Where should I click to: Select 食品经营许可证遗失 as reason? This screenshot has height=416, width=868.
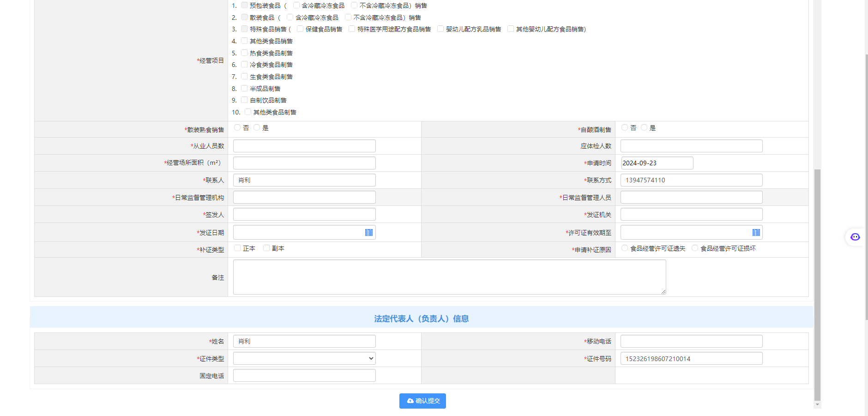pos(625,248)
